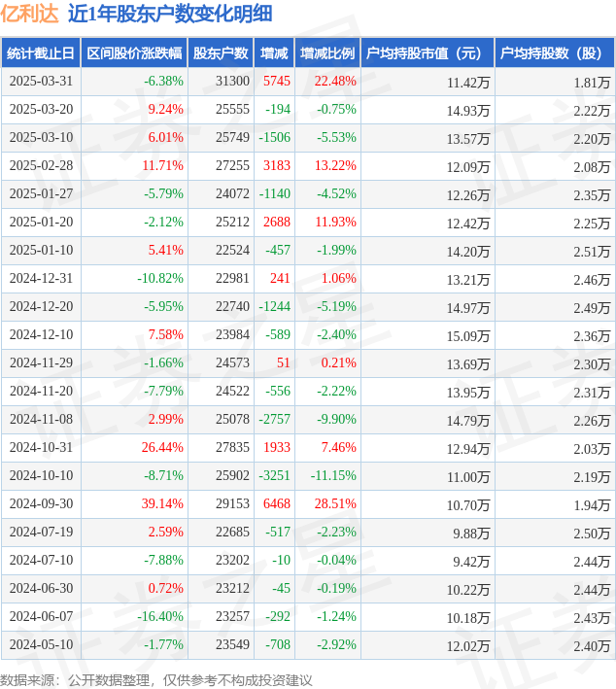Click the date cell 2024-05-10

click(41, 644)
